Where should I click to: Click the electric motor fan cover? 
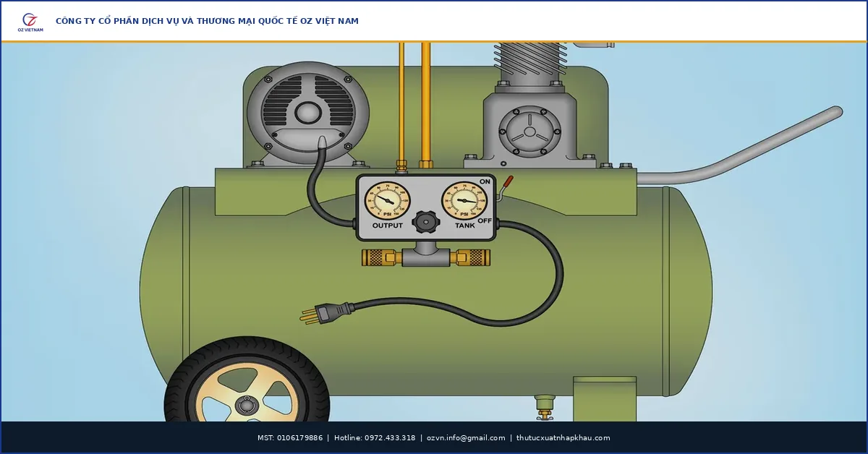tap(308, 113)
